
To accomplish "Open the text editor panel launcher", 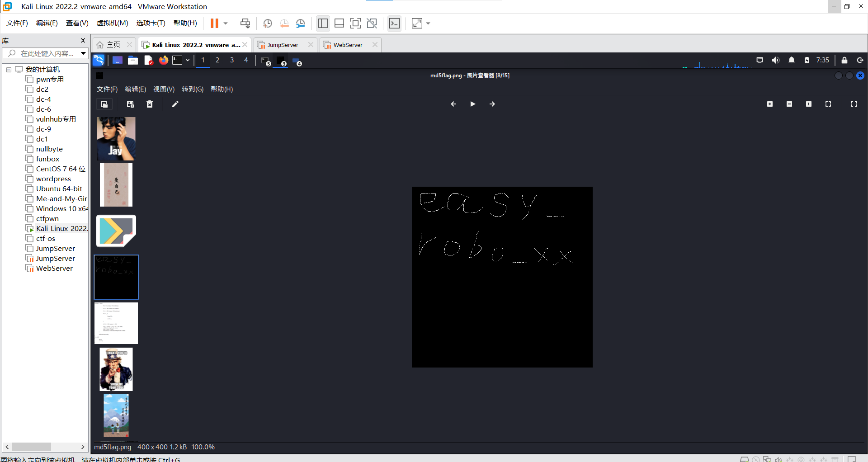I will click(x=148, y=60).
